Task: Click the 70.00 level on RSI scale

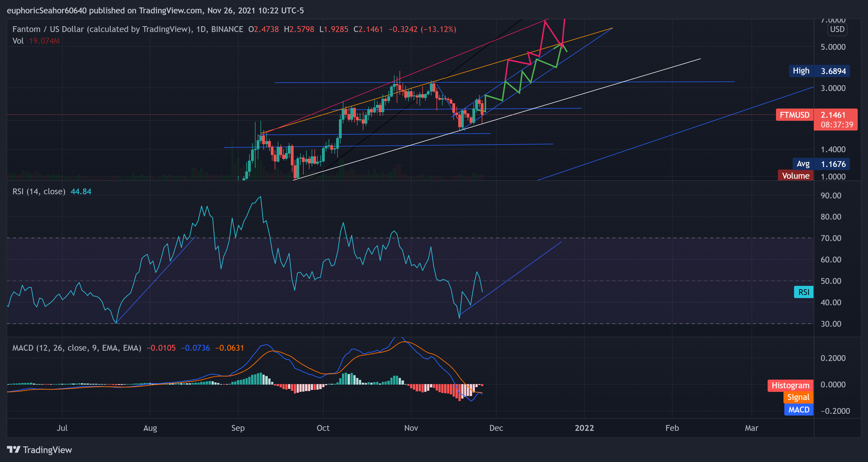Action: pyautogui.click(x=831, y=238)
